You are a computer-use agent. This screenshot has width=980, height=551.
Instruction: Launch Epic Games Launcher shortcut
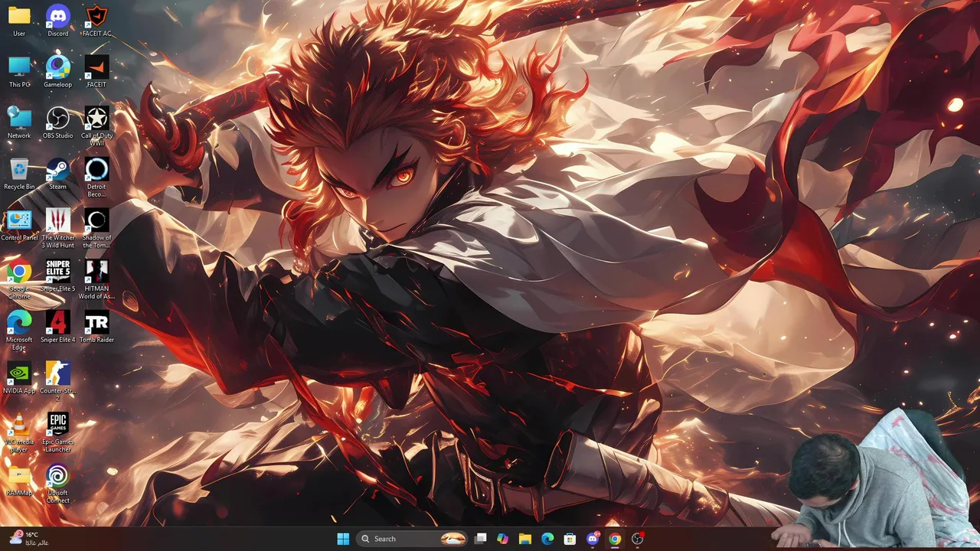point(57,433)
